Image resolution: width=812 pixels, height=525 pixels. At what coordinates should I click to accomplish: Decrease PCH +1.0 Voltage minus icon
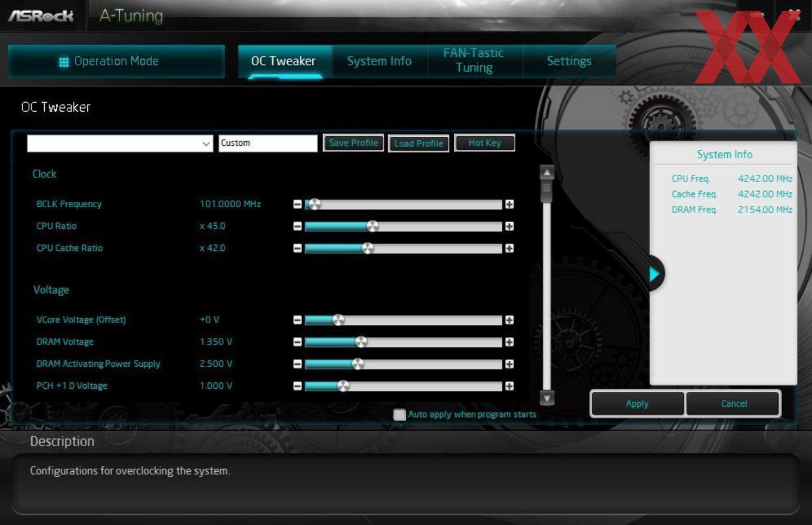[297, 386]
